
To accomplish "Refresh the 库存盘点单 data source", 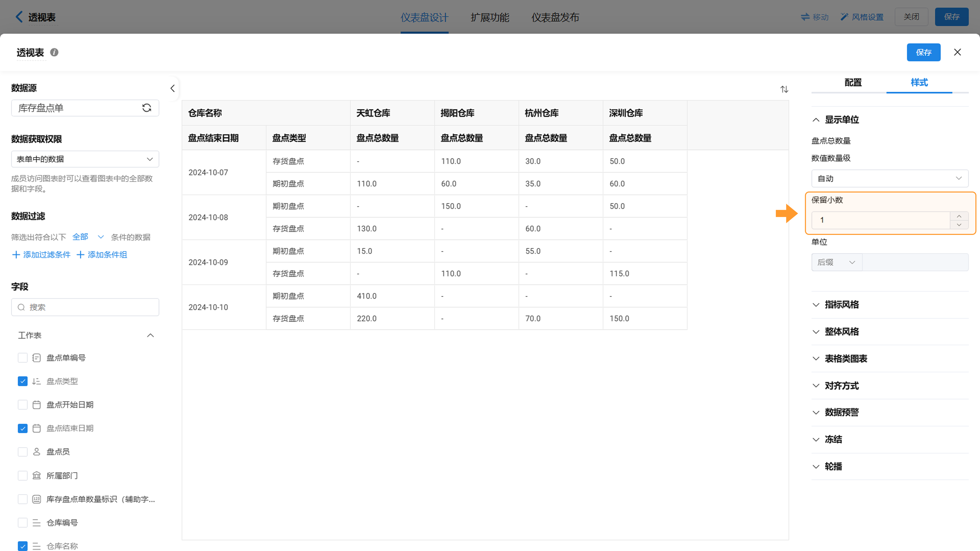I will coord(146,108).
